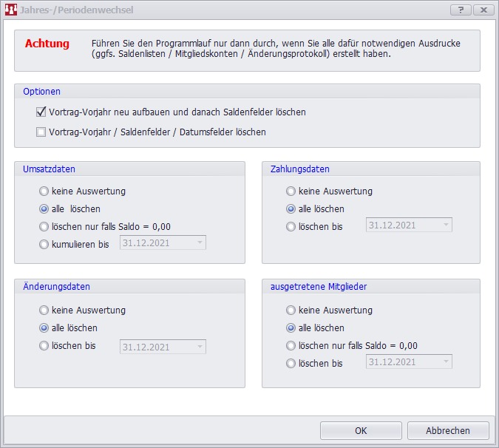
Task: Select keine Auswertung under Zahlungsdaten
Action: 291,191
